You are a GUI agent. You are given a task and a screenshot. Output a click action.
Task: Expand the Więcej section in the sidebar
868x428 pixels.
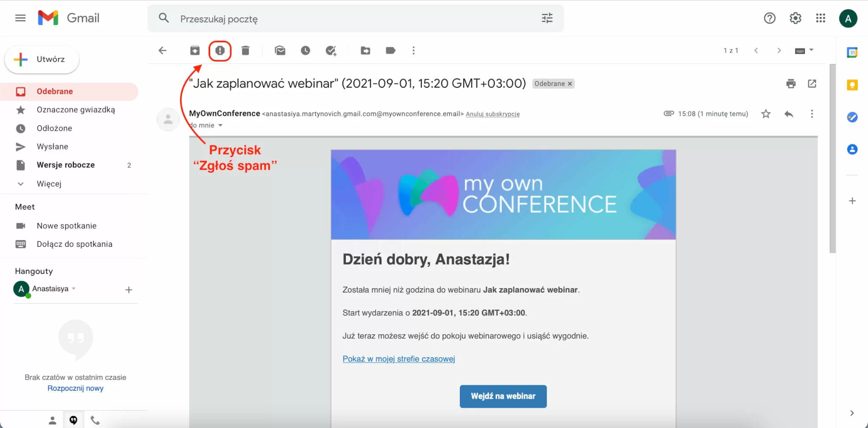pyautogui.click(x=50, y=183)
